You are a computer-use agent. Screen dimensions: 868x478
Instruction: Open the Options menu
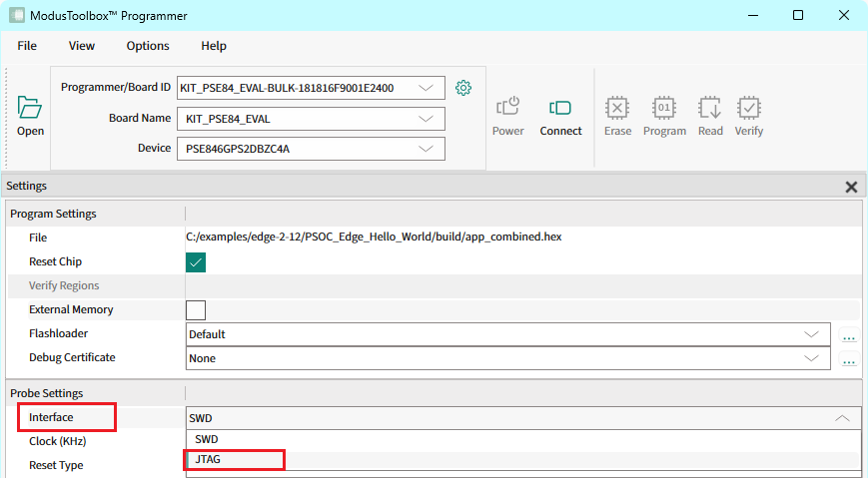(148, 46)
